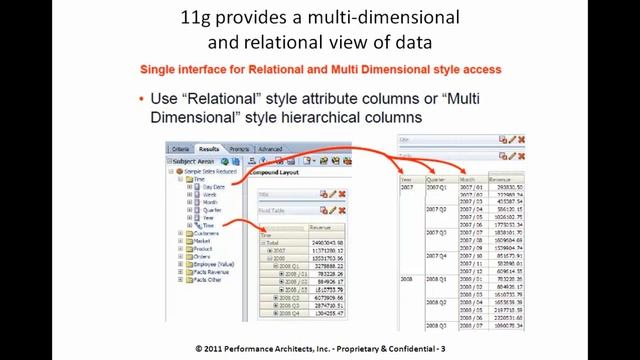The image size is (640, 360).
Task: Select the Day Date column in tree
Action: [214, 187]
